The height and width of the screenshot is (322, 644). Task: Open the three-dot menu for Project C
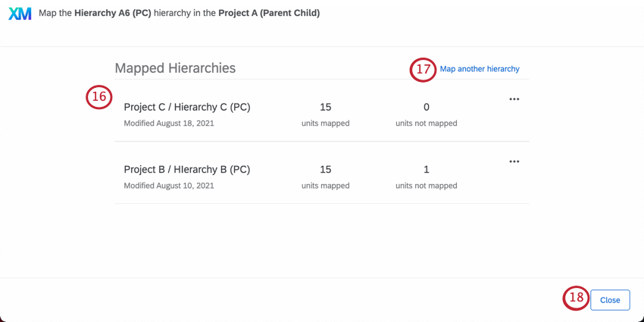pos(514,99)
